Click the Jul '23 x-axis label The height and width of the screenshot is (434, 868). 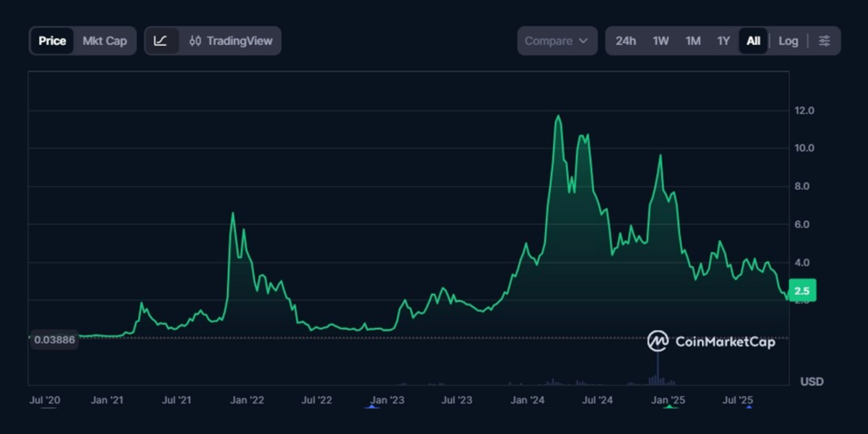[457, 400]
